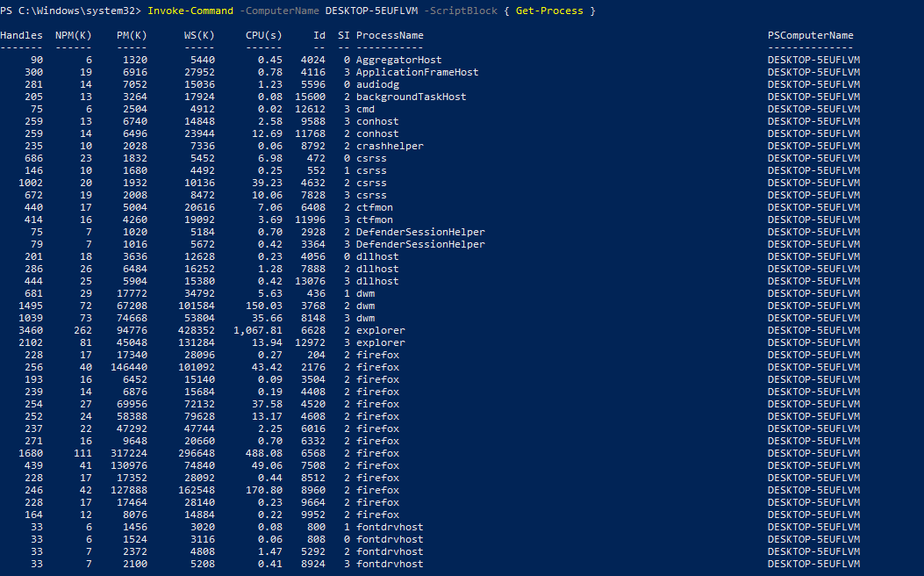Click the cmd process name
Screen dimensions: 924x576
365,109
